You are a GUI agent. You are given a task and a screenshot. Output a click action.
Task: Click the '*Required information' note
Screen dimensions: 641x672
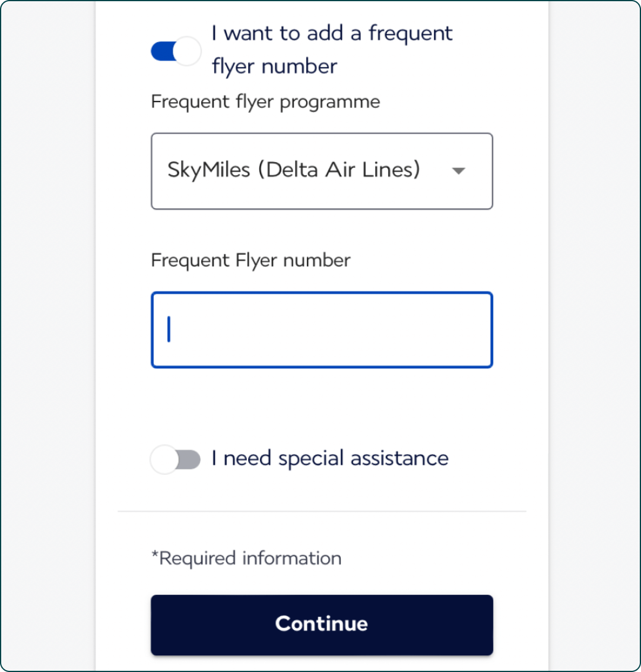246,559
